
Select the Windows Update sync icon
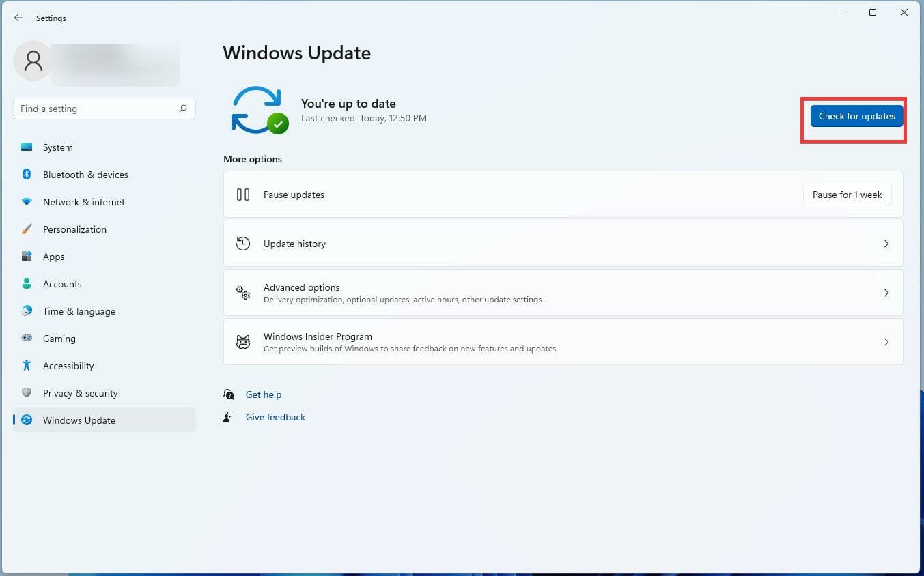(x=26, y=420)
